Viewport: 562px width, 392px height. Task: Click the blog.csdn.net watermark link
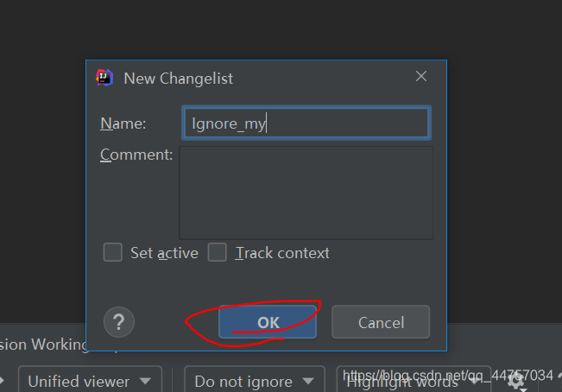click(447, 376)
